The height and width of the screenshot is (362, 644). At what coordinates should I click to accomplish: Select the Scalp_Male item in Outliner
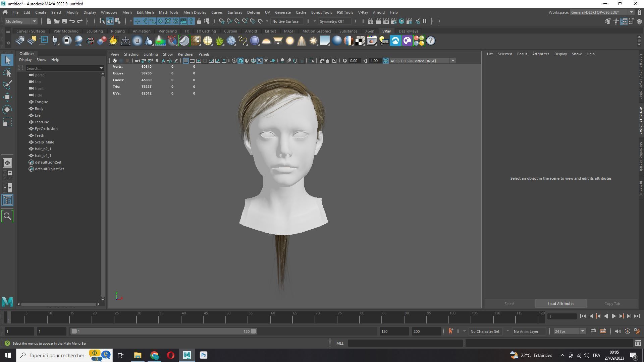point(44,142)
